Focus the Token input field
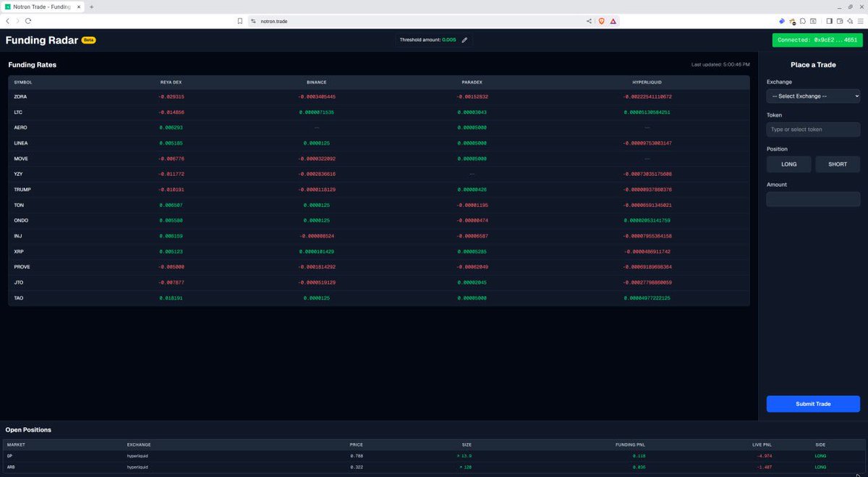The width and height of the screenshot is (868, 477). tap(813, 130)
